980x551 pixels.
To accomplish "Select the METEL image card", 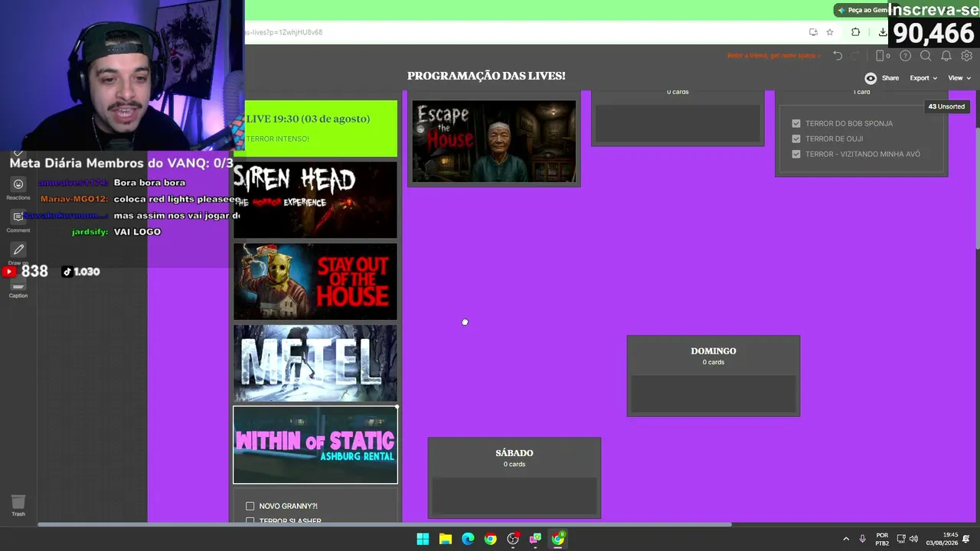I will tap(315, 364).
